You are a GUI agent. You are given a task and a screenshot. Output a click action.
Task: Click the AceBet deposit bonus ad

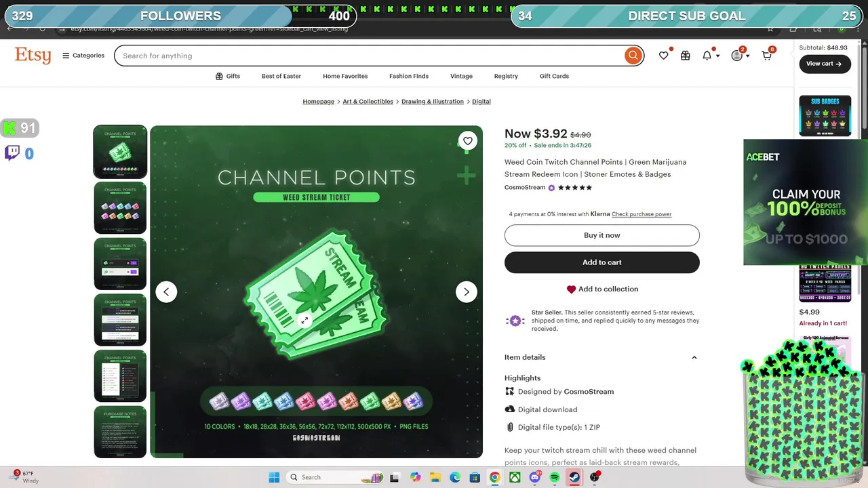pos(806,202)
